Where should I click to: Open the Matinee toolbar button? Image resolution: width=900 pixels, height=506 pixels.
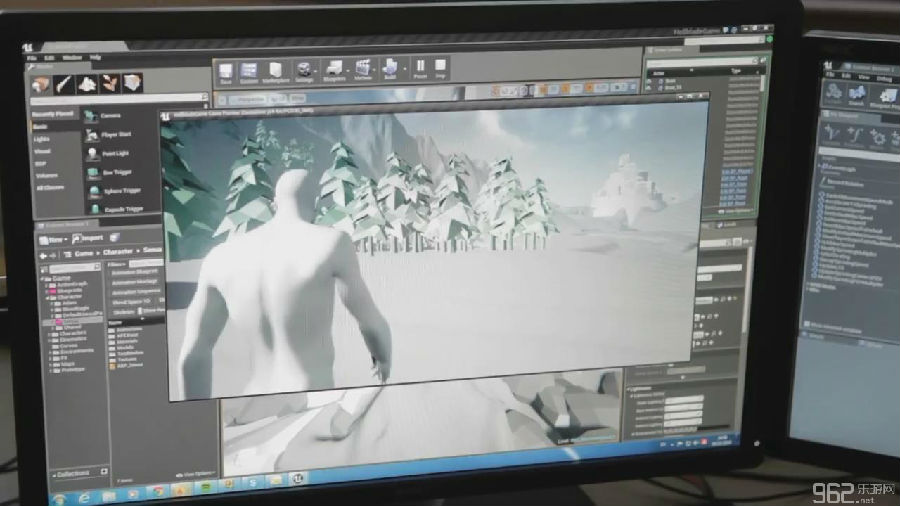click(363, 71)
